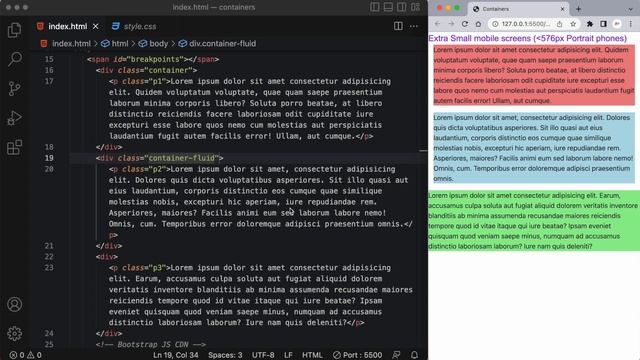Click the blue paragraph in browser
This screenshot has width=640, height=360.
tap(534, 148)
